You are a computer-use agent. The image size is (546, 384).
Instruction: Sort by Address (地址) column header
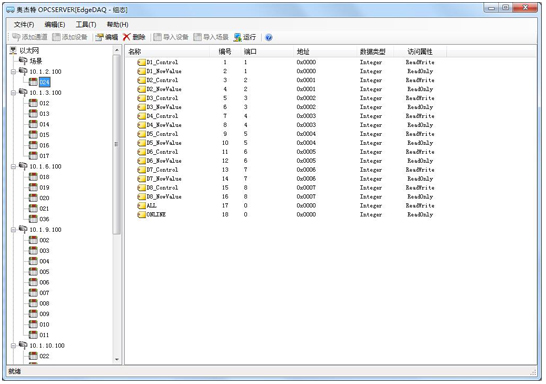pyautogui.click(x=325, y=52)
